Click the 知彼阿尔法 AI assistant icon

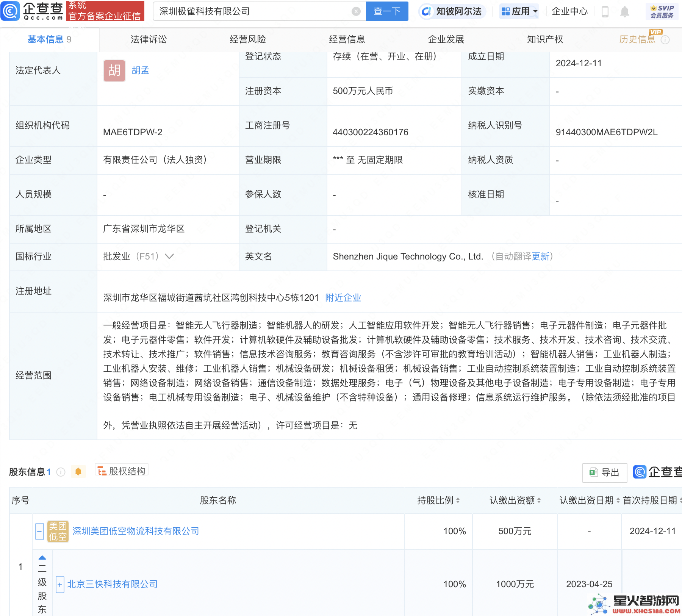(427, 11)
